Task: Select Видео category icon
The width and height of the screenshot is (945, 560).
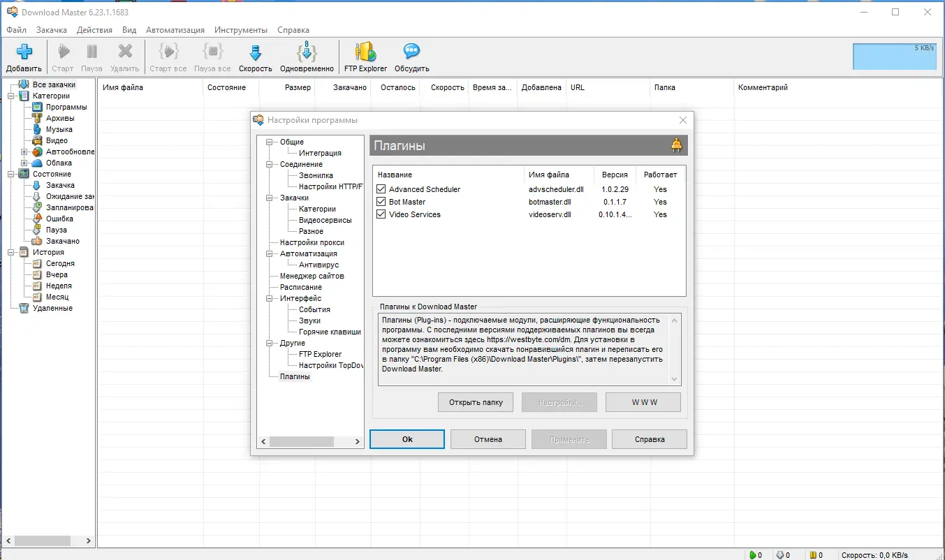Action: click(x=38, y=140)
